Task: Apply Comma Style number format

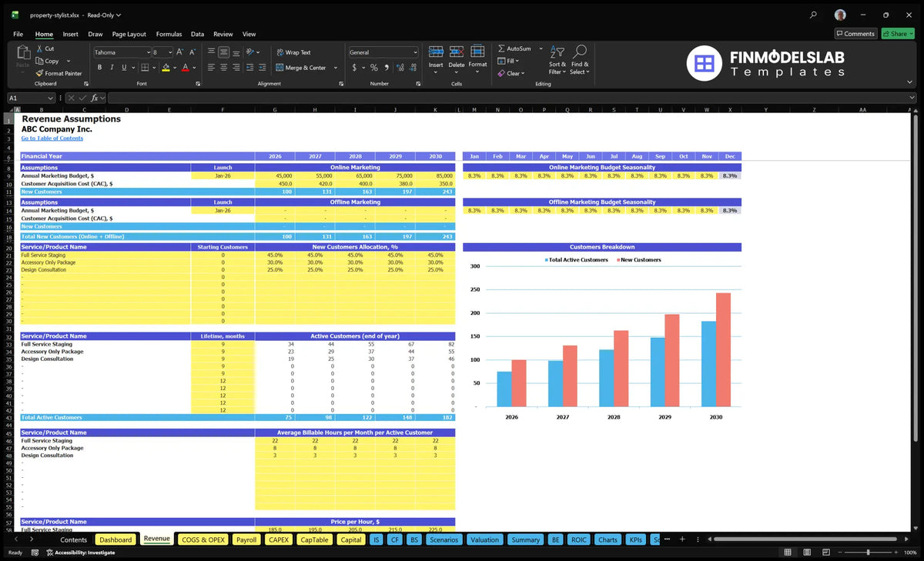Action: click(386, 68)
